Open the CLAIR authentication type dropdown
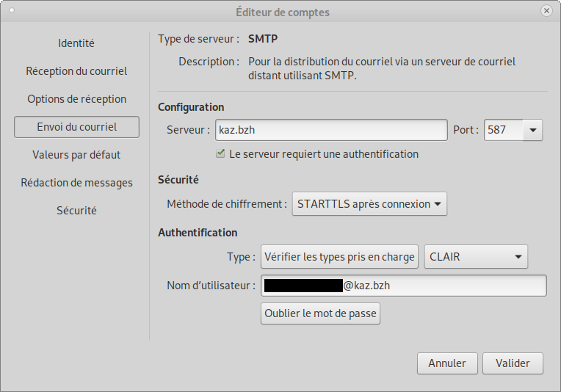This screenshot has height=392, width=561. [x=476, y=257]
